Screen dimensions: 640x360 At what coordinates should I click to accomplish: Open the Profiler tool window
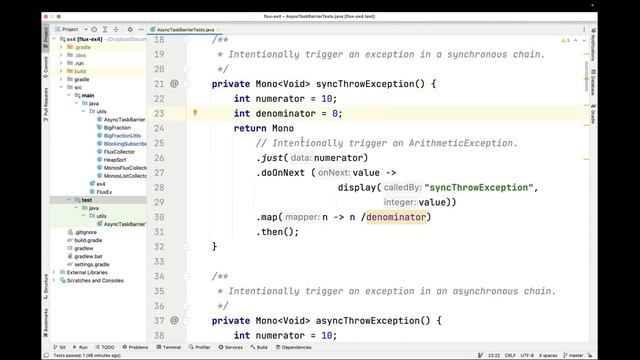pyautogui.click(x=200, y=347)
